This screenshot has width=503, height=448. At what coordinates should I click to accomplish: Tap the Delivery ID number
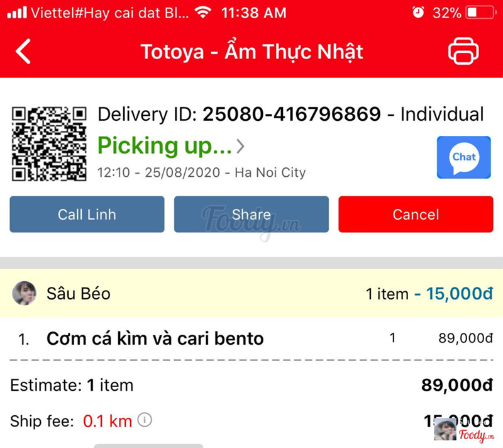click(x=292, y=115)
